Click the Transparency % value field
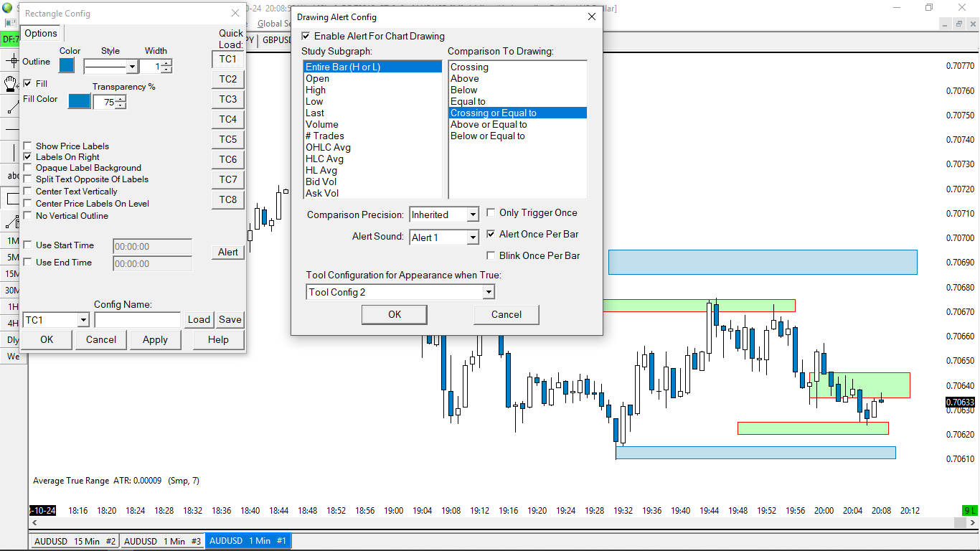The width and height of the screenshot is (980, 551). pos(105,103)
